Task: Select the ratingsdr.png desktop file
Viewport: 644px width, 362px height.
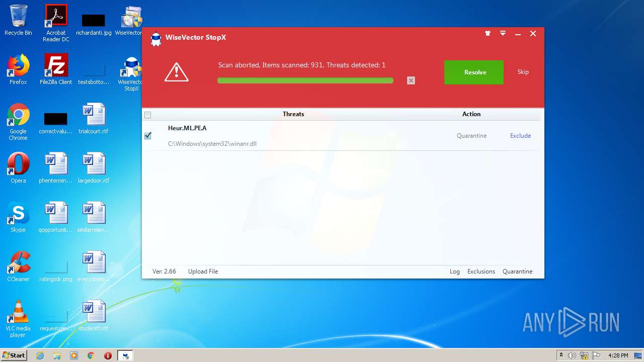Action: click(x=56, y=270)
